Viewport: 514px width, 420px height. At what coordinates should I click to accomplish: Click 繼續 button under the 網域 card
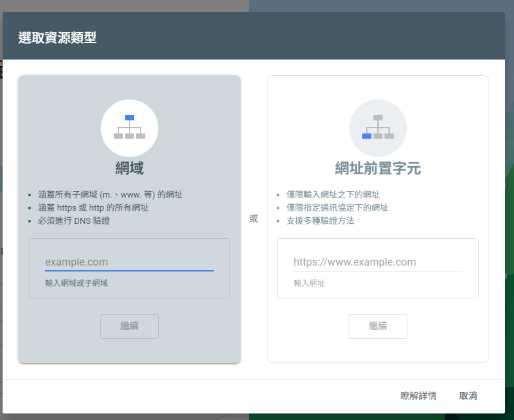129,326
